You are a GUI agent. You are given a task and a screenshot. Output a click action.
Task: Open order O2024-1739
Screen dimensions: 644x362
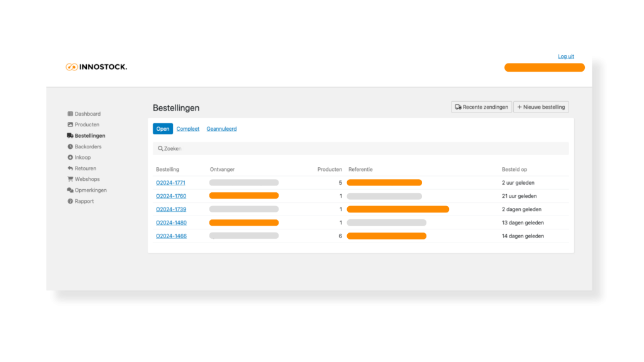tap(170, 209)
